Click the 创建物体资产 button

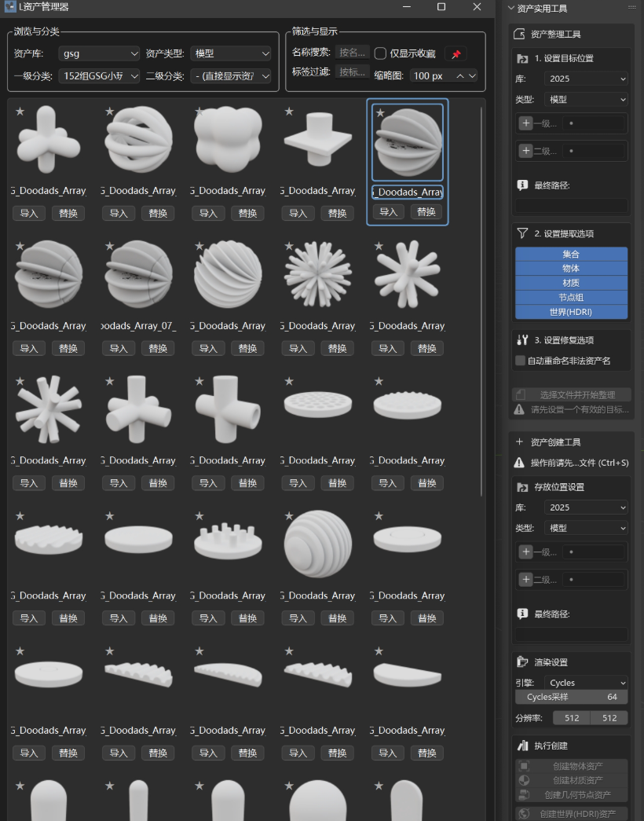click(571, 766)
